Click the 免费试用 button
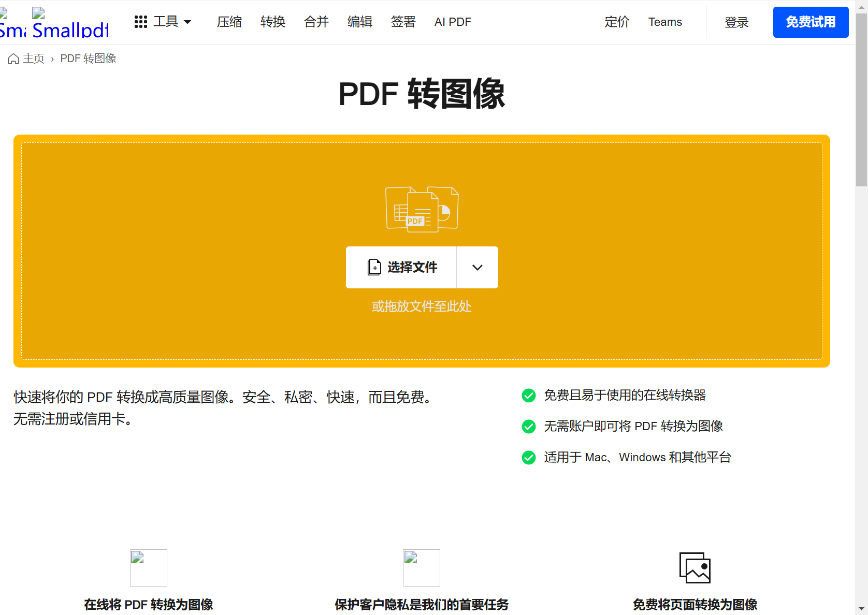The width and height of the screenshot is (868, 615). click(x=811, y=22)
